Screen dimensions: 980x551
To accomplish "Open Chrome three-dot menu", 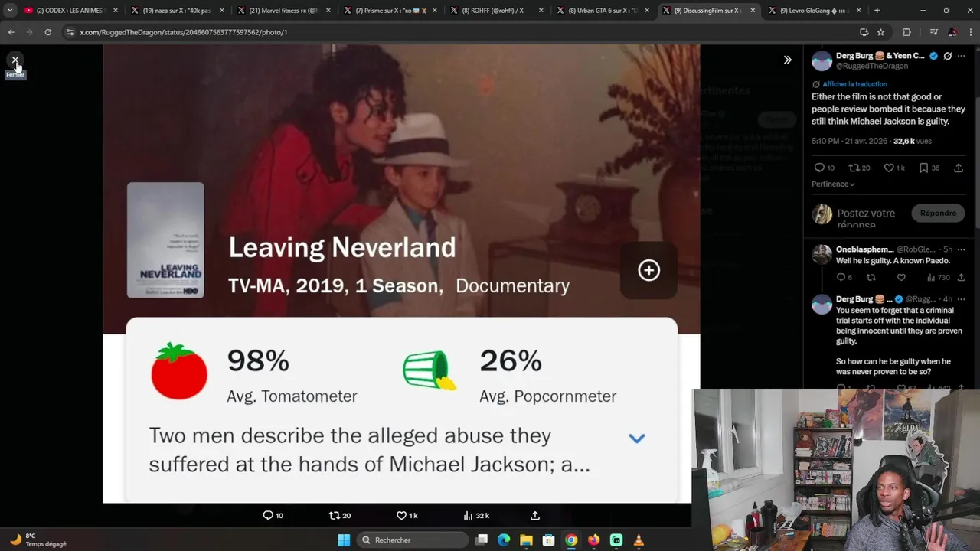I will pyautogui.click(x=969, y=32).
